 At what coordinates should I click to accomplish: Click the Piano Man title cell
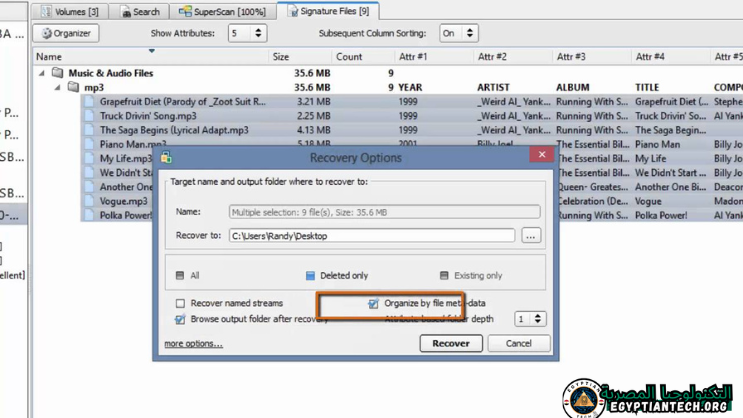click(657, 144)
